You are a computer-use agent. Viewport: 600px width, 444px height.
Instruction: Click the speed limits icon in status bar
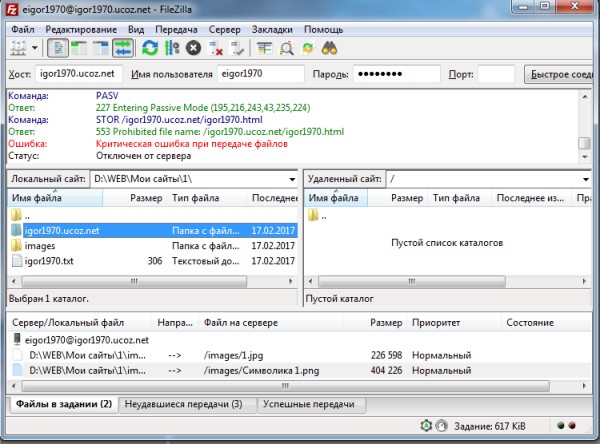441,426
